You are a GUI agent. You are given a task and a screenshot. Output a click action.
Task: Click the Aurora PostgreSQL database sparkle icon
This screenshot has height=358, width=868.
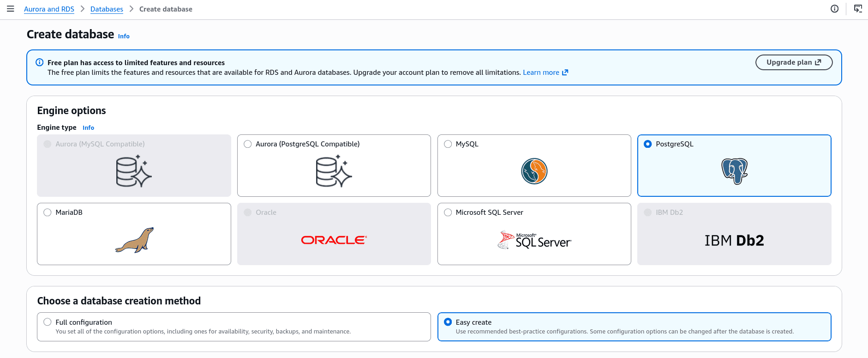click(334, 171)
